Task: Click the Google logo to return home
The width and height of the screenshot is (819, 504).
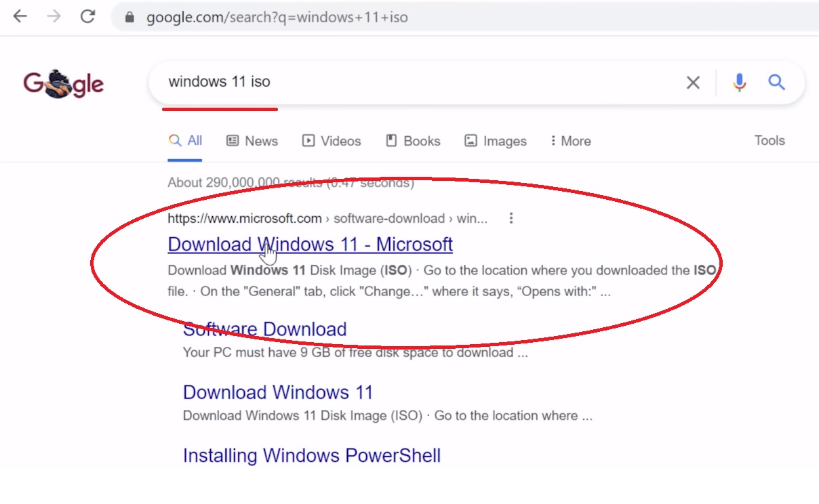Action: [63, 83]
